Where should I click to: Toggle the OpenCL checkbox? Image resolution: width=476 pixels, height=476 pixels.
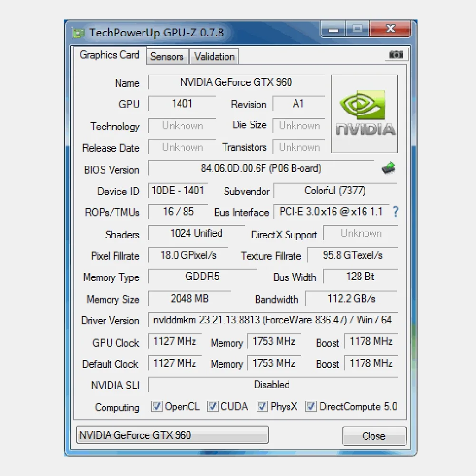tap(156, 407)
